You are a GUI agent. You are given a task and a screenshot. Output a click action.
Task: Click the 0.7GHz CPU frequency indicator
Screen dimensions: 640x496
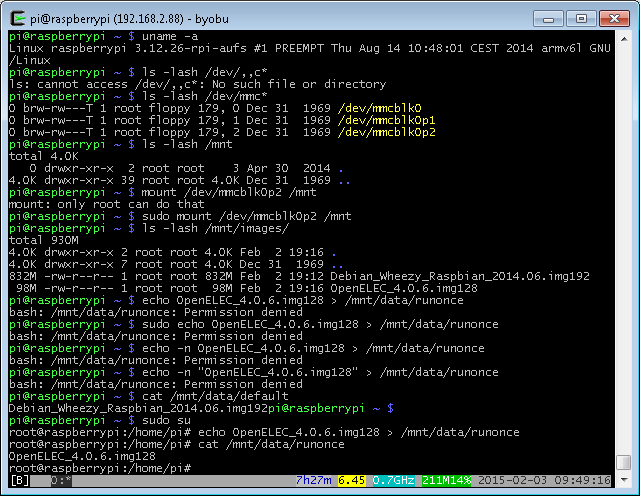[393, 480]
